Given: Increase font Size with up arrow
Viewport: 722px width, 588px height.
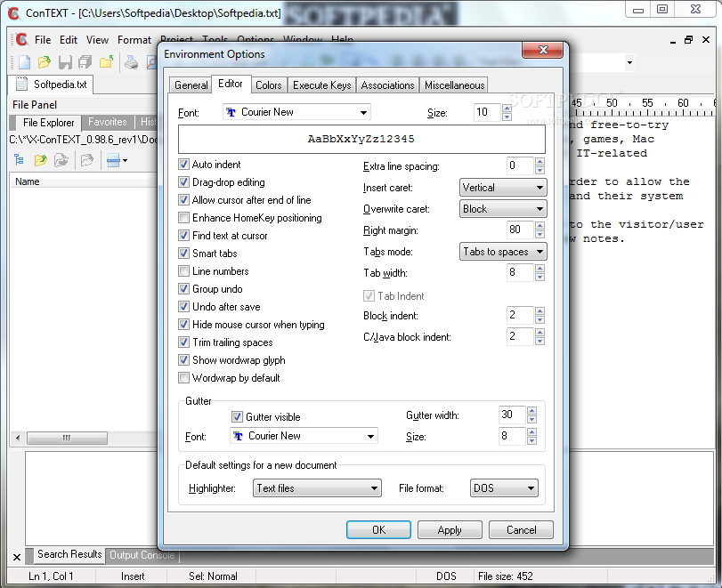Looking at the screenshot, I should (507, 109).
